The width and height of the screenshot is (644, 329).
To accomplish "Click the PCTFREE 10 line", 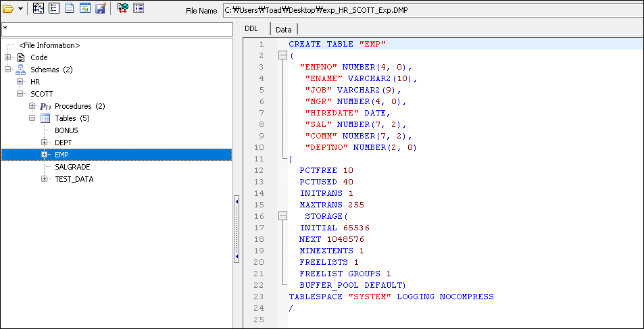I will coord(326,170).
